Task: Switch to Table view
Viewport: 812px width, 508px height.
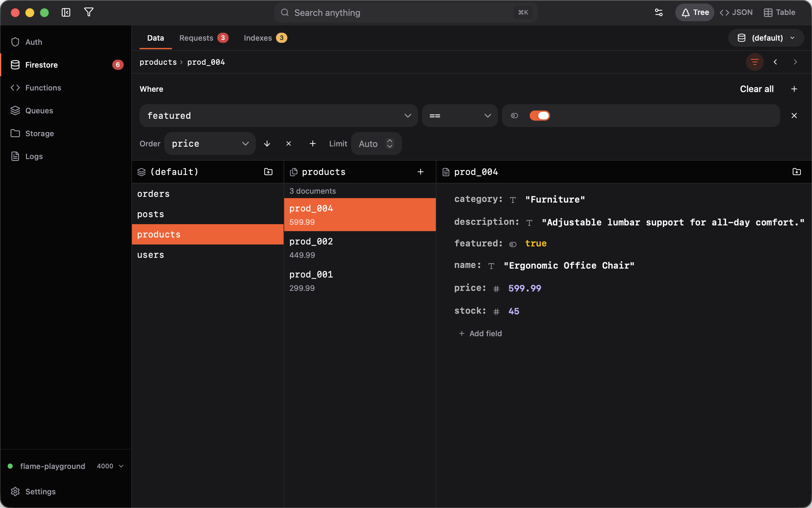Action: [x=779, y=12]
